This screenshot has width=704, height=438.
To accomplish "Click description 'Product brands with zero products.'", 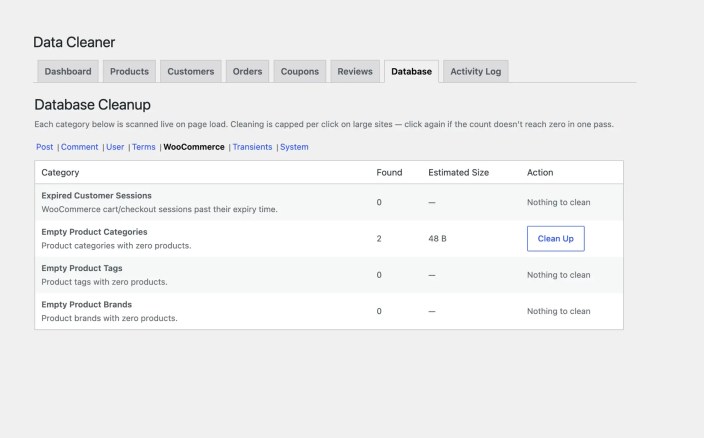I will [110, 318].
